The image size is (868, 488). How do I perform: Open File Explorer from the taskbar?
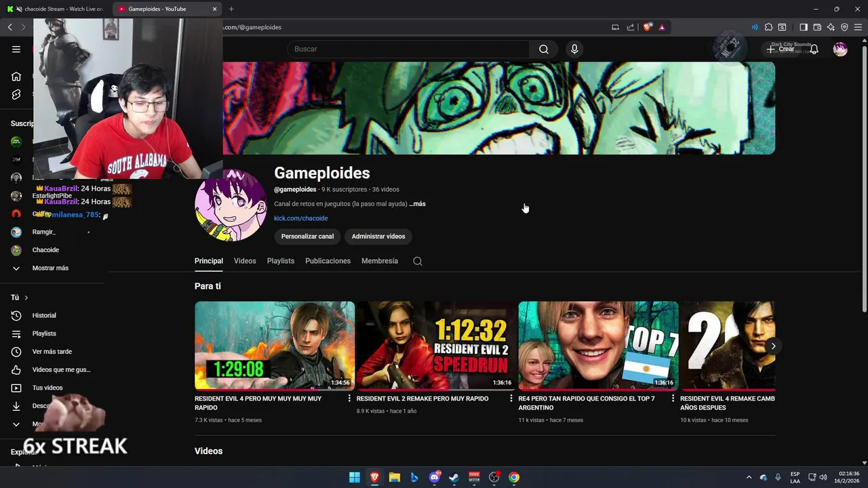(x=395, y=477)
